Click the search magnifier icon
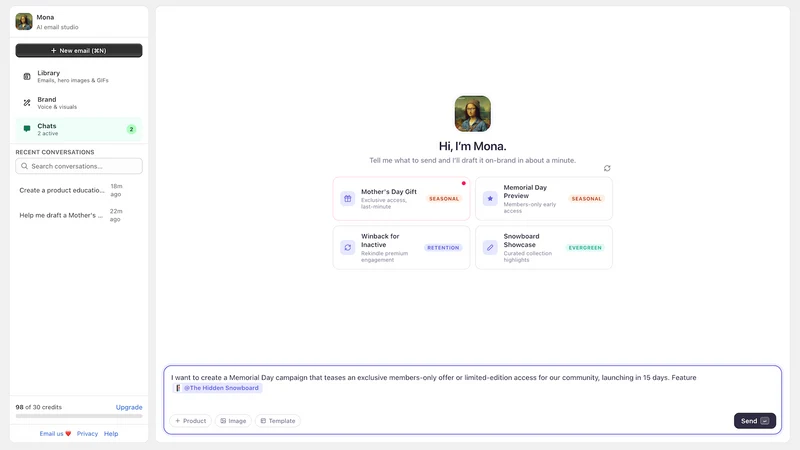800x450 pixels. point(24,166)
